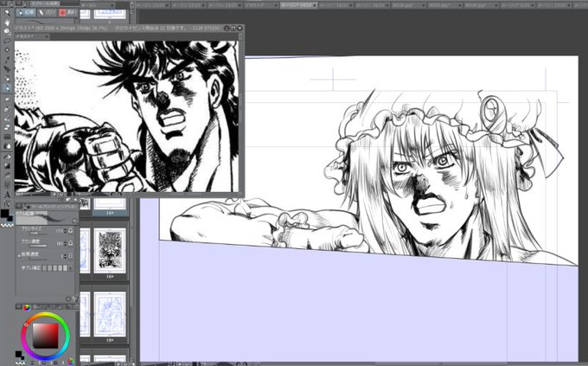This screenshot has height=366, width=588.
Task: Open the red sub tool group tab
Action: click(x=67, y=12)
